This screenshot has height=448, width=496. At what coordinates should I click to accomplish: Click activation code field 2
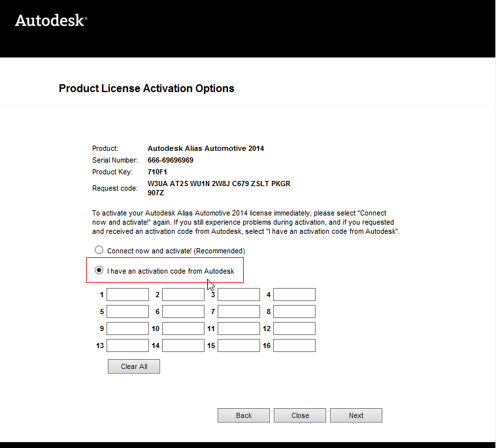(183, 295)
